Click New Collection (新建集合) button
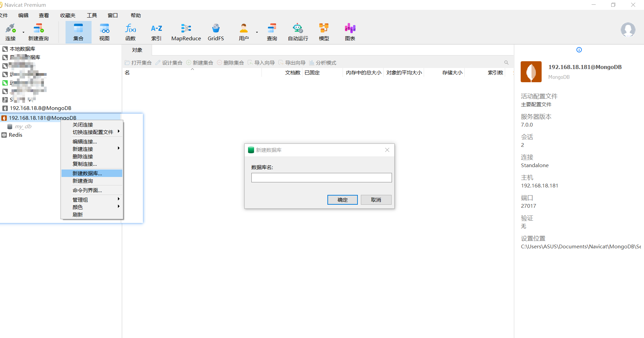The width and height of the screenshot is (644, 338). pos(200,63)
